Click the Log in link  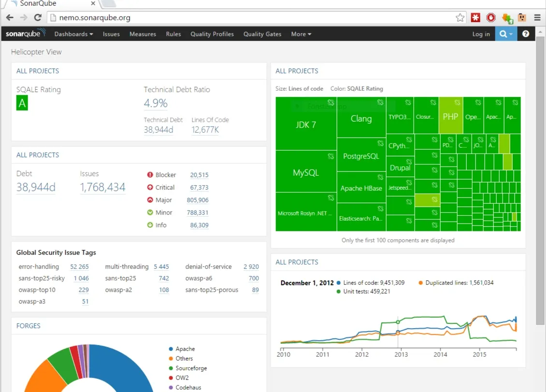point(481,34)
